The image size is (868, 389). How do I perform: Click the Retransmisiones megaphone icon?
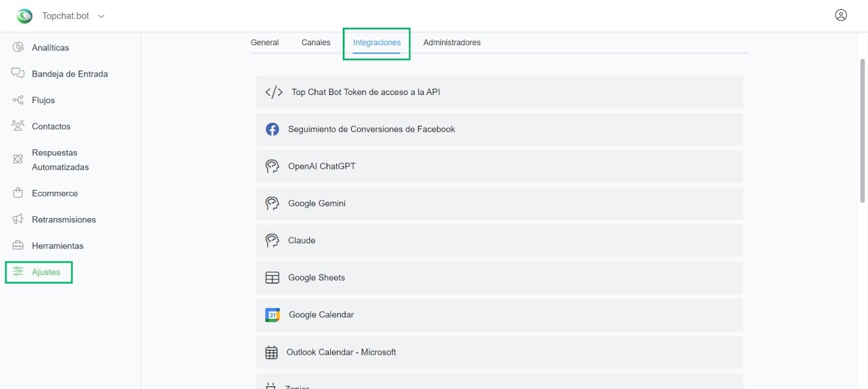point(18,219)
